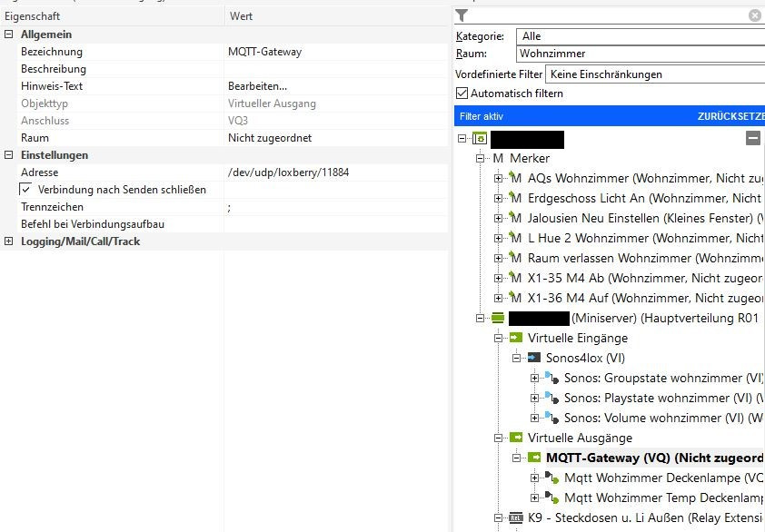Viewport: 765px width, 532px height.
Task: Collapse the Miniserver tree node
Action: pos(480,318)
